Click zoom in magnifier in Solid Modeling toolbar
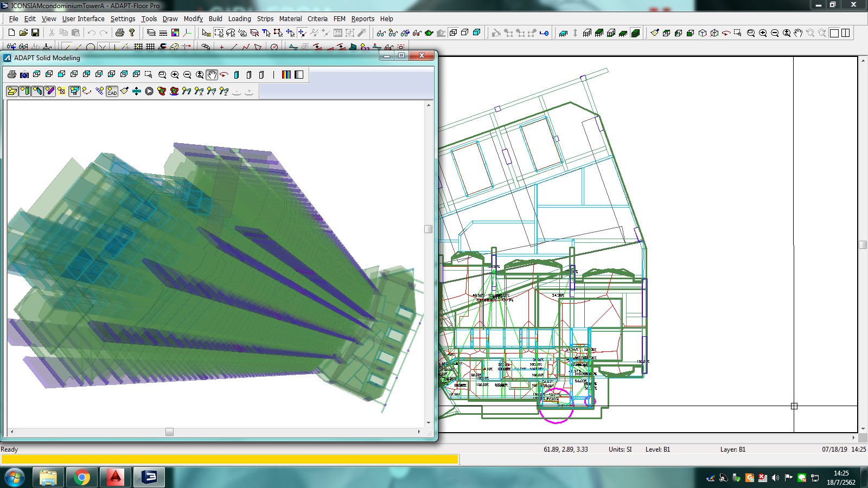This screenshot has width=868, height=488. [x=175, y=75]
